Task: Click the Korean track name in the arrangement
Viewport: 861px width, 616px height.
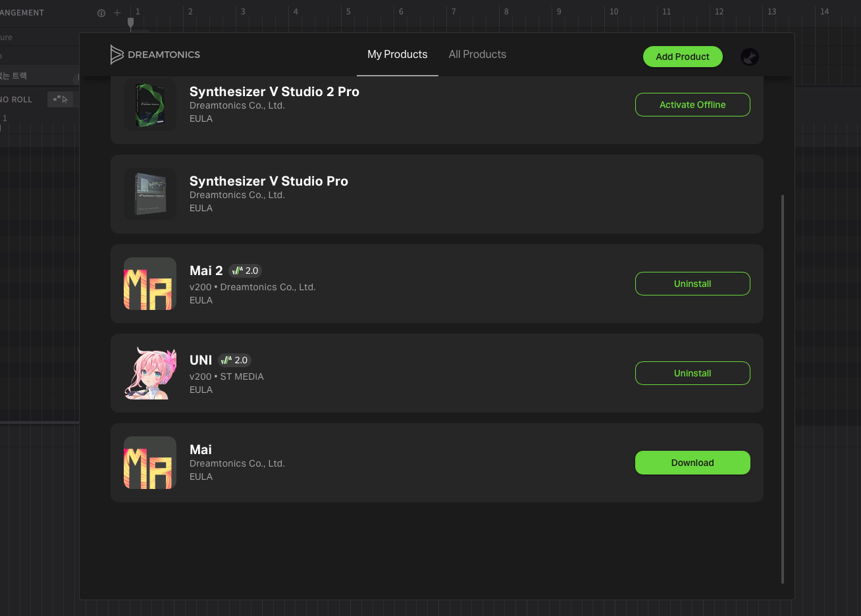Action: 13,76
